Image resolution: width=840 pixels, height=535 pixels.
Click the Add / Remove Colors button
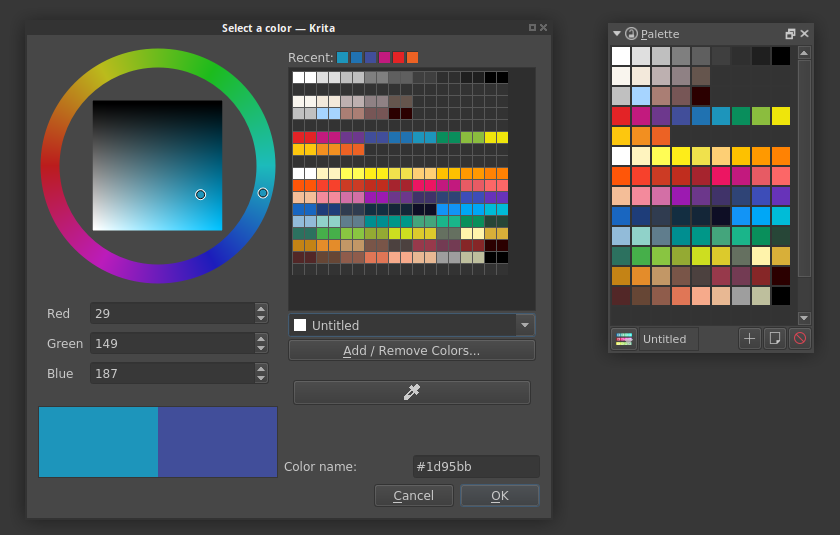click(x=411, y=350)
